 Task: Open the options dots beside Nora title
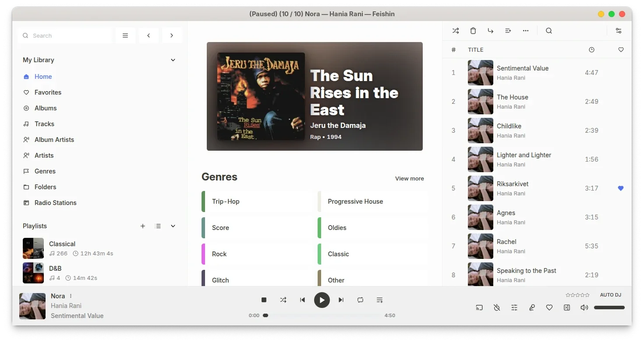[71, 296]
